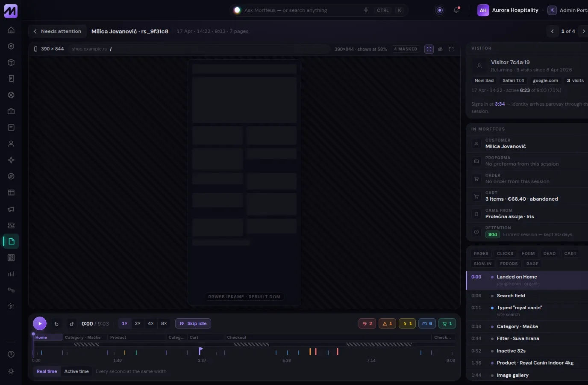
Task: Open the compass icon in left sidebar
Action: pyautogui.click(x=11, y=176)
